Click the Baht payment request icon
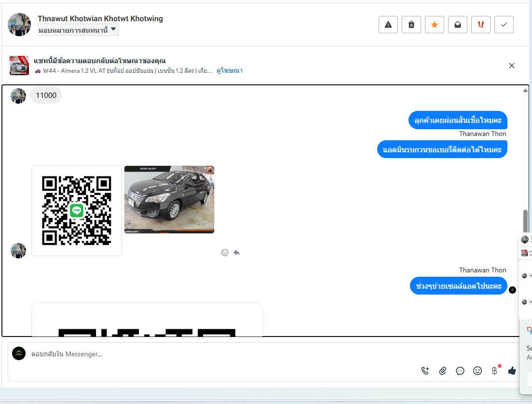 tap(494, 371)
